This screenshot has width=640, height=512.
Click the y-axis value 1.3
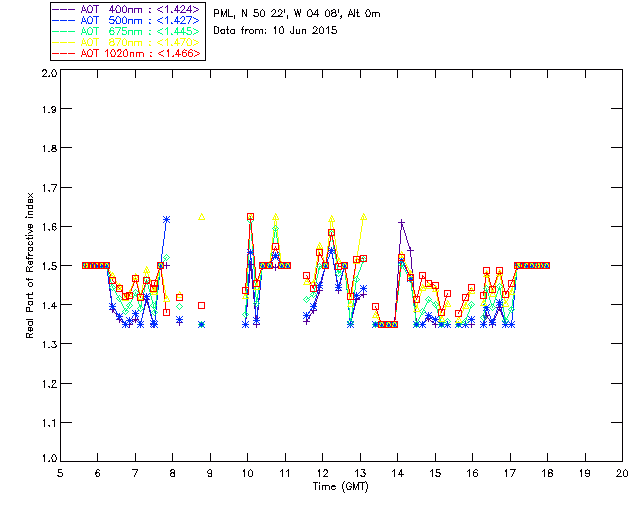coord(50,345)
